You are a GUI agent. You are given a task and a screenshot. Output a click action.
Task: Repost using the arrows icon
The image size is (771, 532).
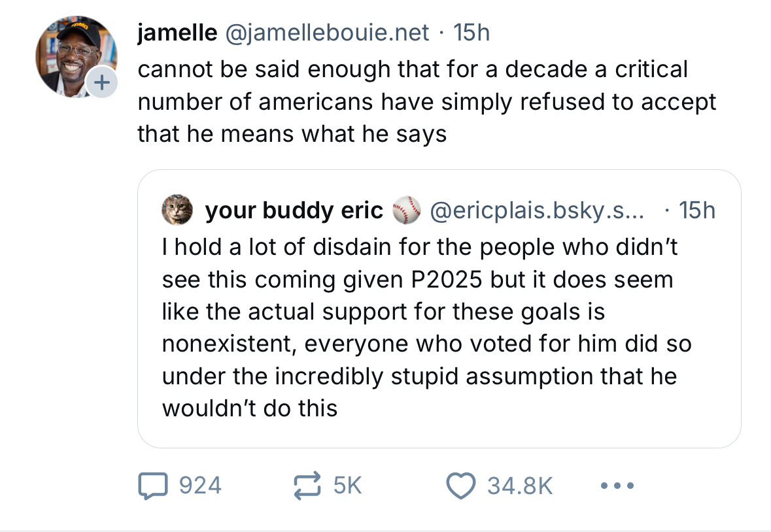(x=308, y=486)
